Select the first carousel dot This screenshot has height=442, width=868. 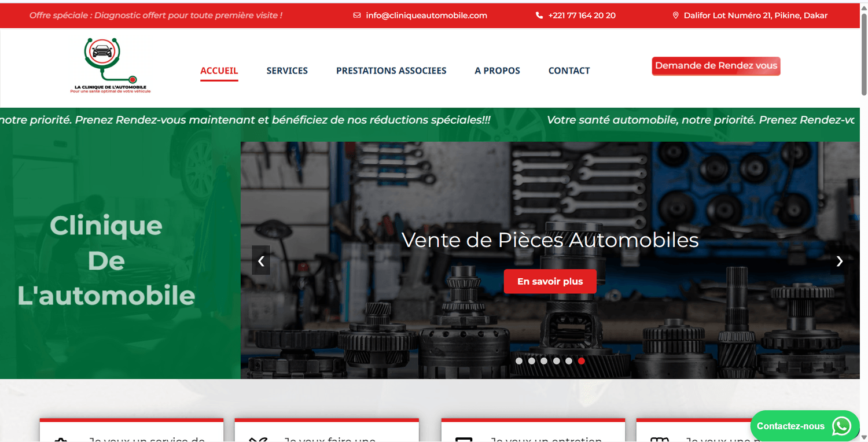519,361
